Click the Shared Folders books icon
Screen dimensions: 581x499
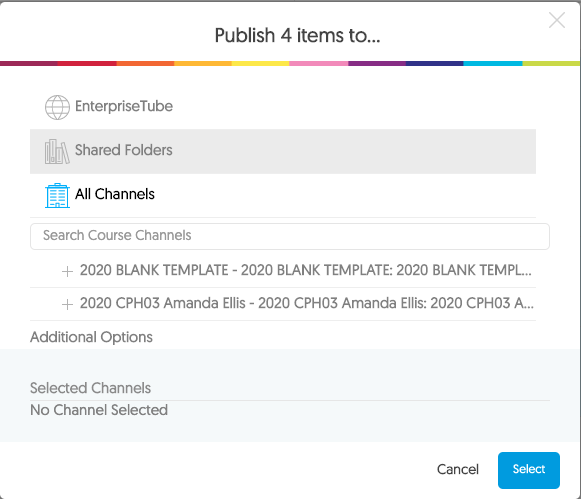[x=57, y=152]
